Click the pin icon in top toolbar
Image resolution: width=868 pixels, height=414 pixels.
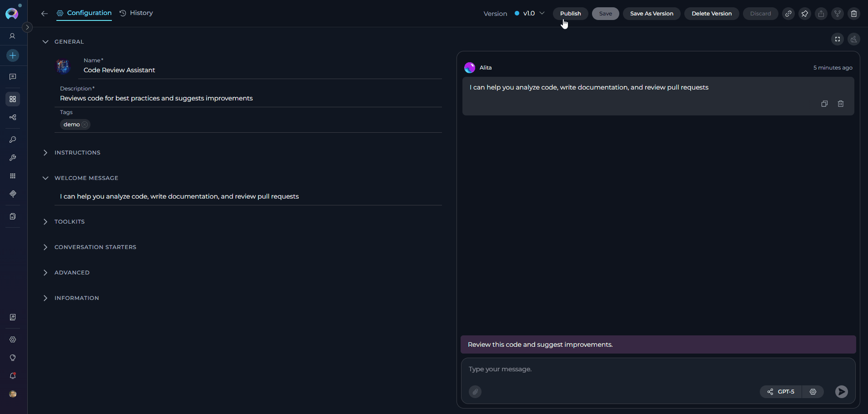tap(804, 14)
